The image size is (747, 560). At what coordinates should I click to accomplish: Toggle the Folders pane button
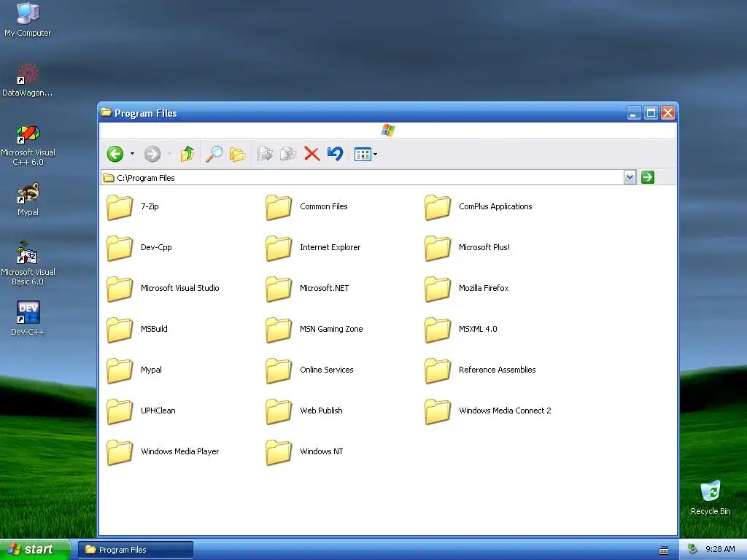pyautogui.click(x=237, y=155)
